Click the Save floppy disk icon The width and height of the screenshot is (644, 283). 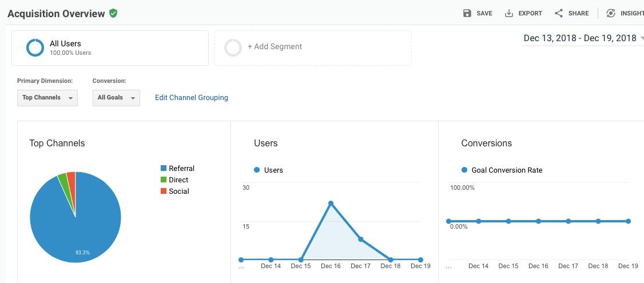click(467, 13)
